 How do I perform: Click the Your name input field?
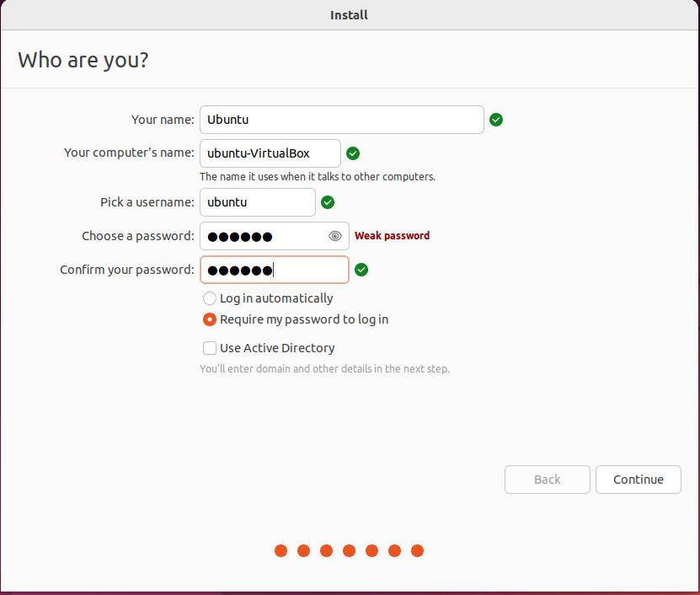pos(341,120)
